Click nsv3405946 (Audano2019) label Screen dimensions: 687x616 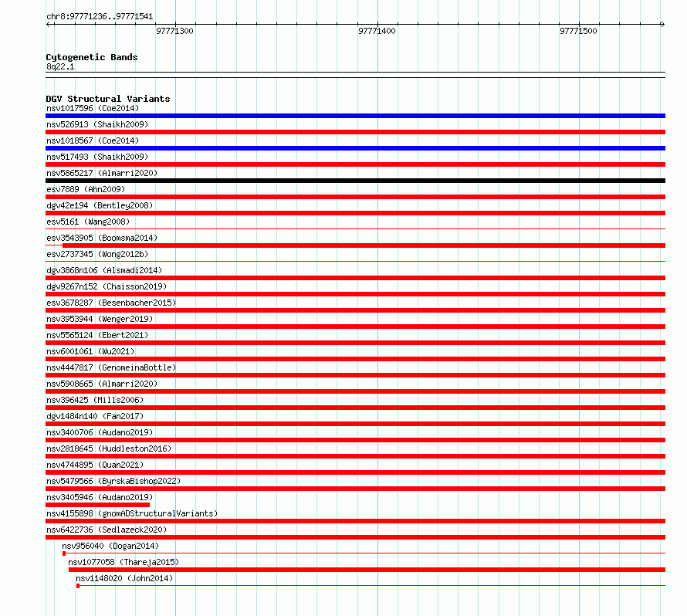coord(100,497)
